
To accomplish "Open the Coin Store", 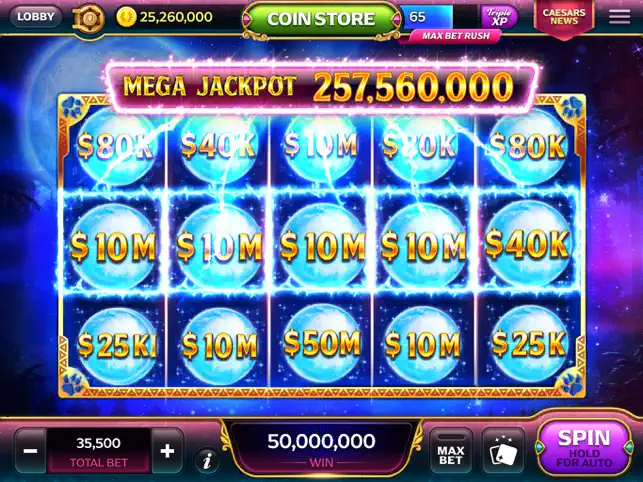I will tap(321, 19).
